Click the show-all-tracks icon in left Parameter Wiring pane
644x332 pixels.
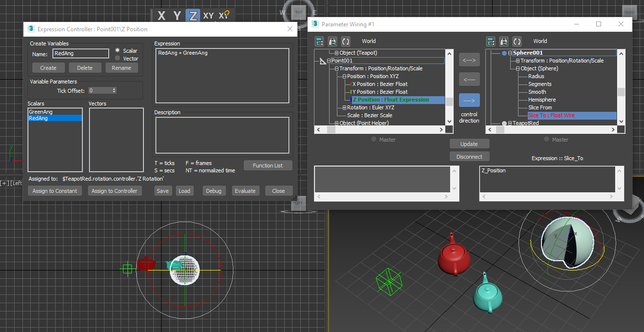[319, 41]
